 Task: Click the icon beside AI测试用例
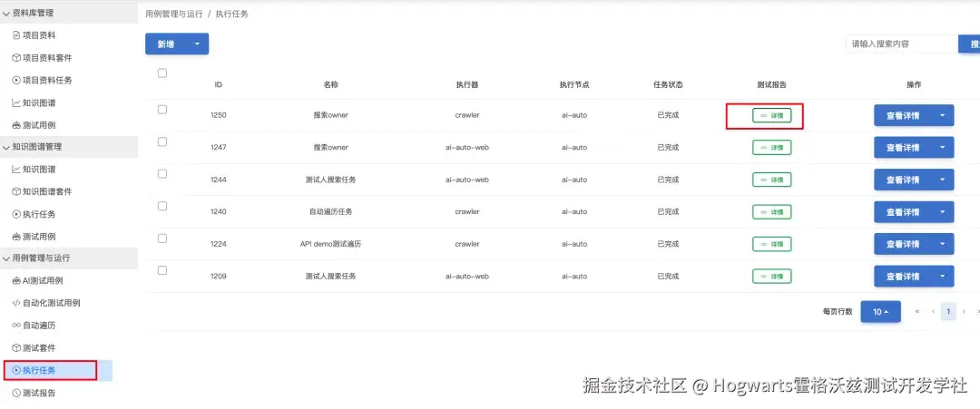[x=16, y=280]
